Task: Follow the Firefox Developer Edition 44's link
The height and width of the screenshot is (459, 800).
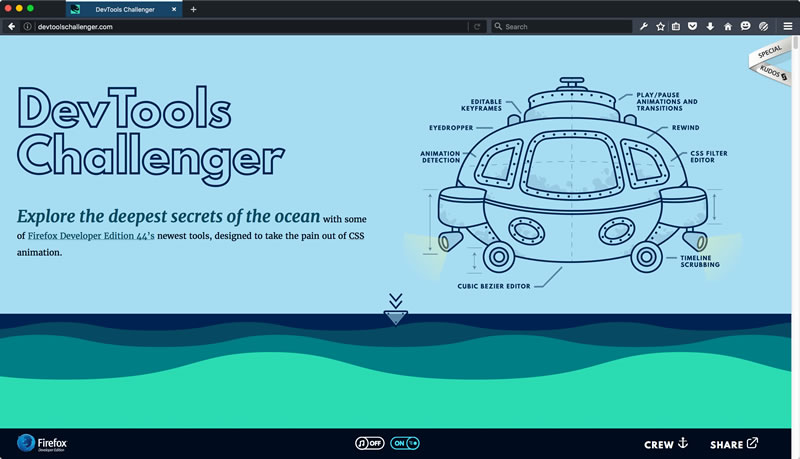Action: point(91,236)
